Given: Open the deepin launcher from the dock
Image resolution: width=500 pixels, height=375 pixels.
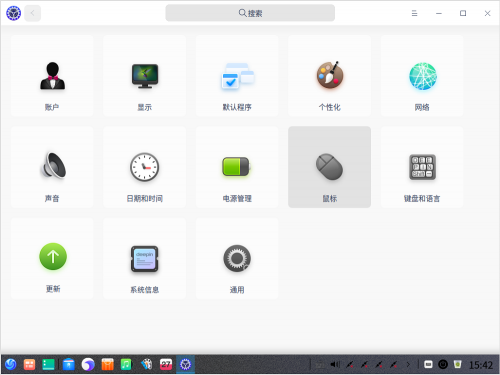Looking at the screenshot, I should coord(11,364).
